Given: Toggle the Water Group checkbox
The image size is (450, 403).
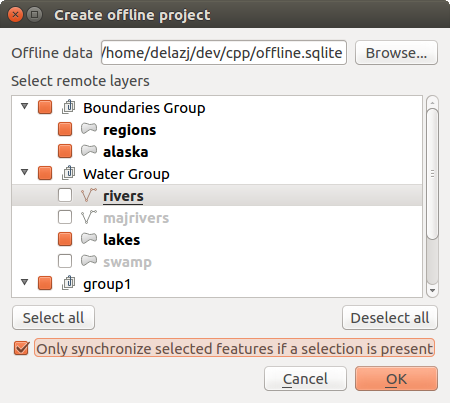Looking at the screenshot, I should point(45,173).
